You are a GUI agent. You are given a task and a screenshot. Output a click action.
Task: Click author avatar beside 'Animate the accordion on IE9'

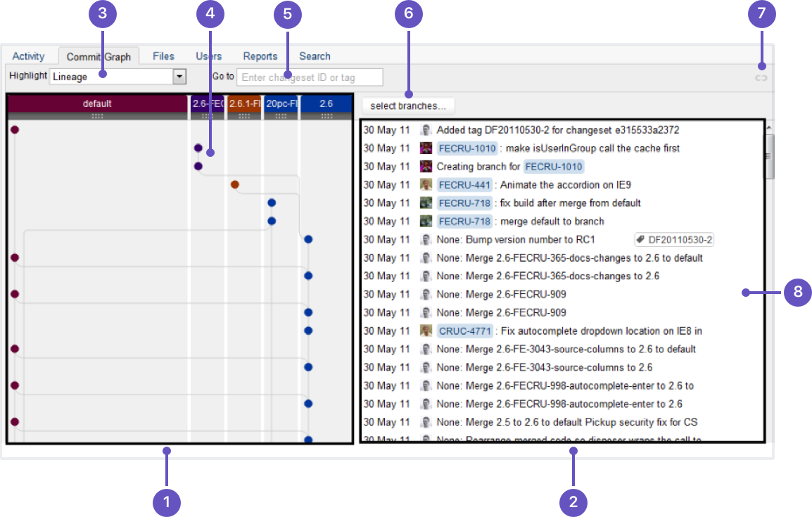(426, 185)
